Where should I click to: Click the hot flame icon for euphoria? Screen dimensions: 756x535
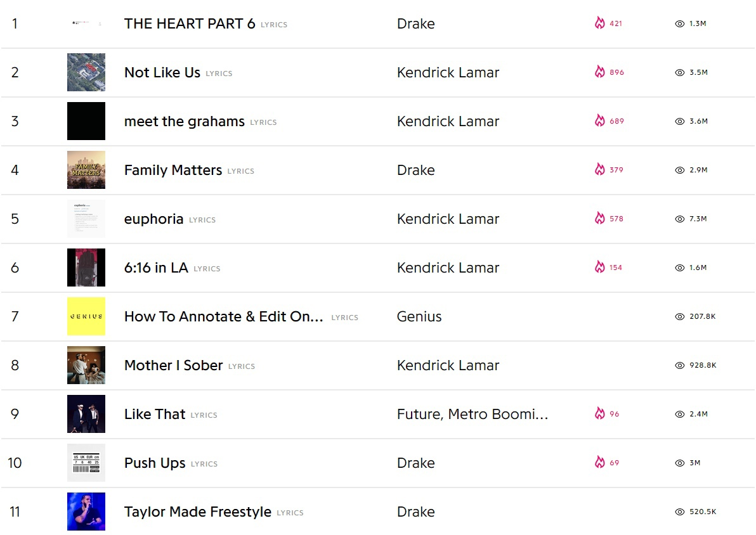coord(599,219)
